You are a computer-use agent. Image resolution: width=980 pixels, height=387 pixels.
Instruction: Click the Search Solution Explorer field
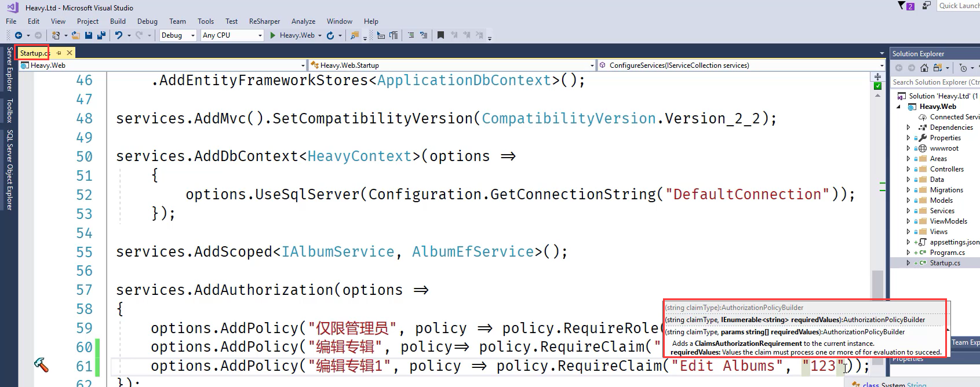tap(934, 82)
